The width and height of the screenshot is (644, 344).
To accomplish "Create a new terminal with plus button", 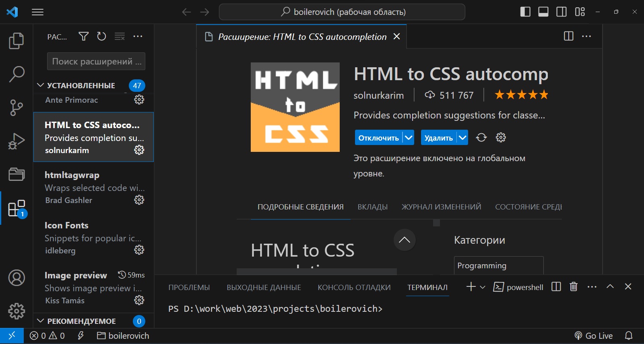I will 471,286.
